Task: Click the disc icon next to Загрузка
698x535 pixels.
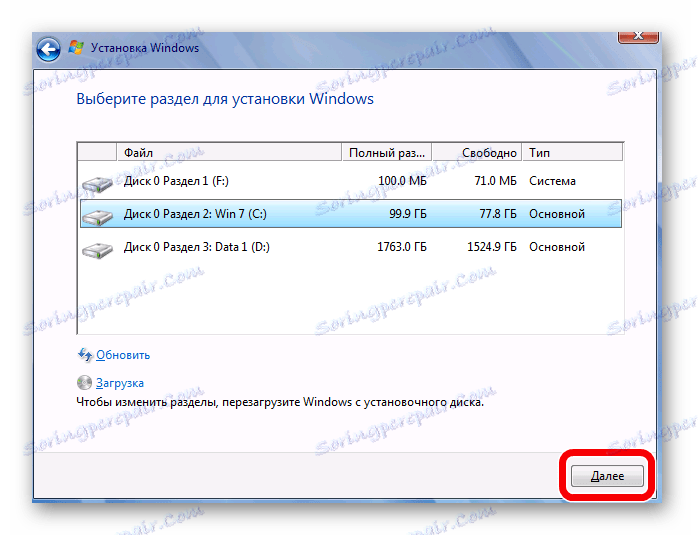Action: [x=84, y=382]
